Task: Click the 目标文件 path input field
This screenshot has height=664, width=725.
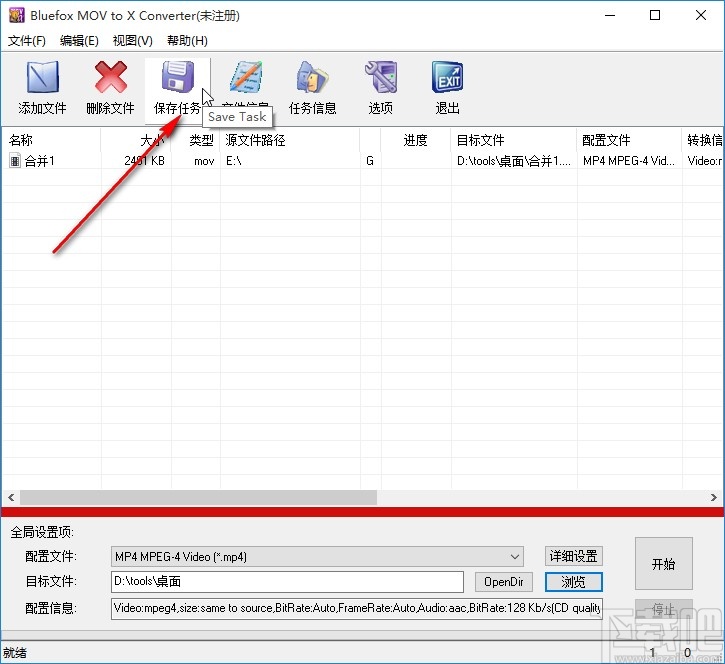Action: [287, 582]
